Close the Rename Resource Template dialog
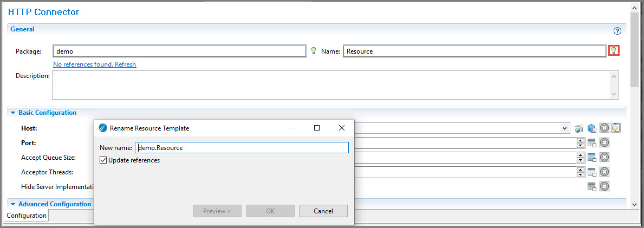644x228 pixels. pyautogui.click(x=341, y=128)
